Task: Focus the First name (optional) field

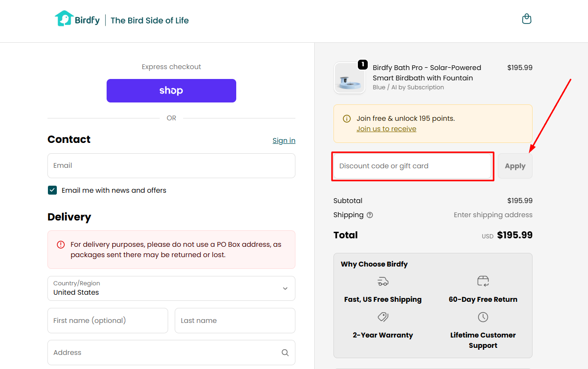Action: tap(108, 321)
